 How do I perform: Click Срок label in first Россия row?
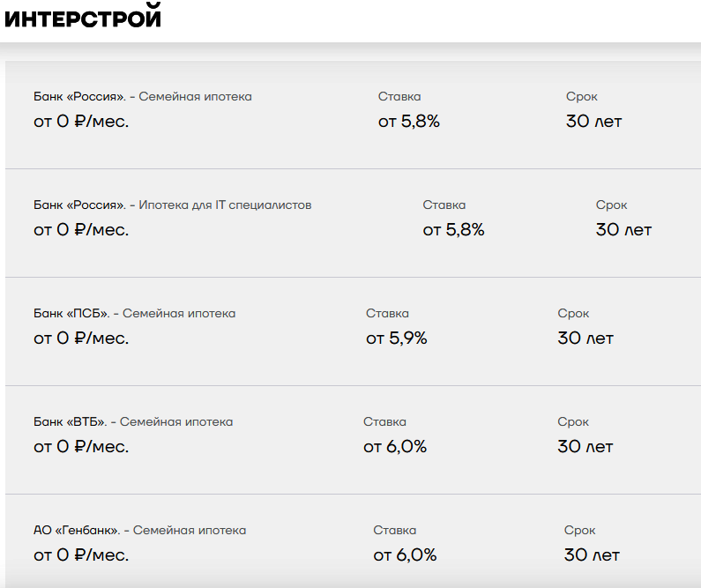click(x=582, y=97)
